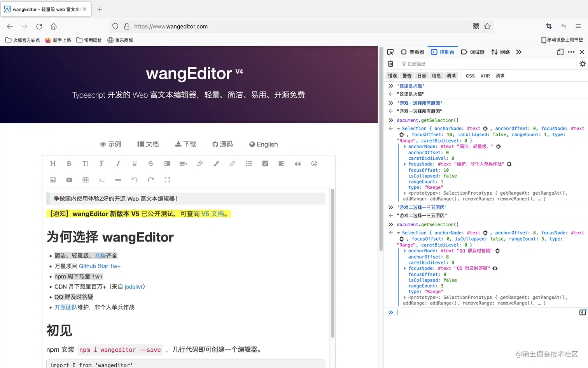Viewport: 588px width, 368px height.
Task: Toggle the 错误 console filter
Action: pos(392,76)
